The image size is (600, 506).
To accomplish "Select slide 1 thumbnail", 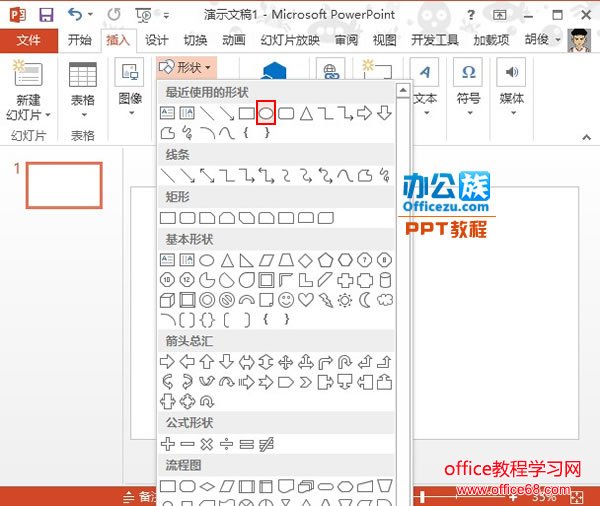I will [x=64, y=185].
